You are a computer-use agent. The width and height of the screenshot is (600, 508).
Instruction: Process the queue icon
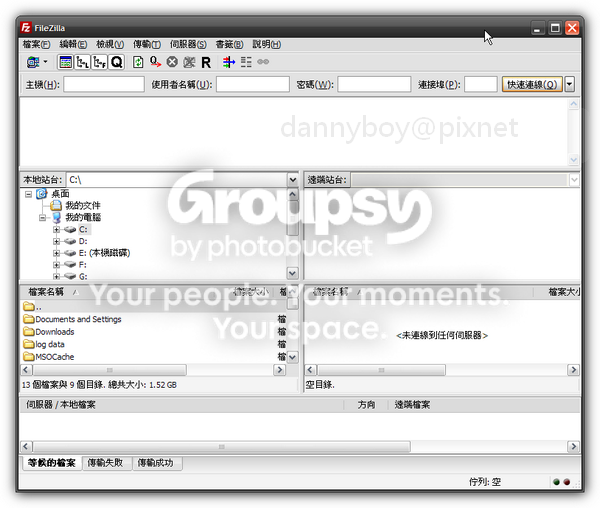tap(155, 62)
